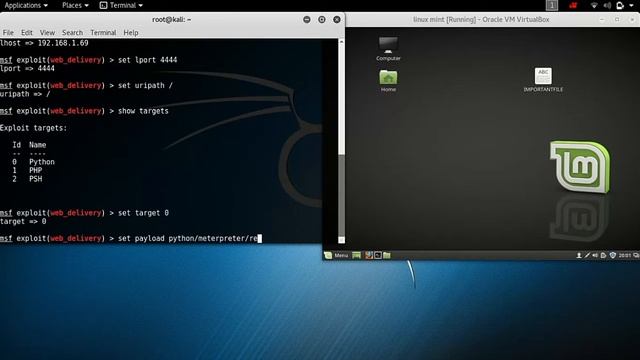The image size is (640, 360).
Task: Click the 'set payload python/meterpreter/re' command line
Action: 131,238
